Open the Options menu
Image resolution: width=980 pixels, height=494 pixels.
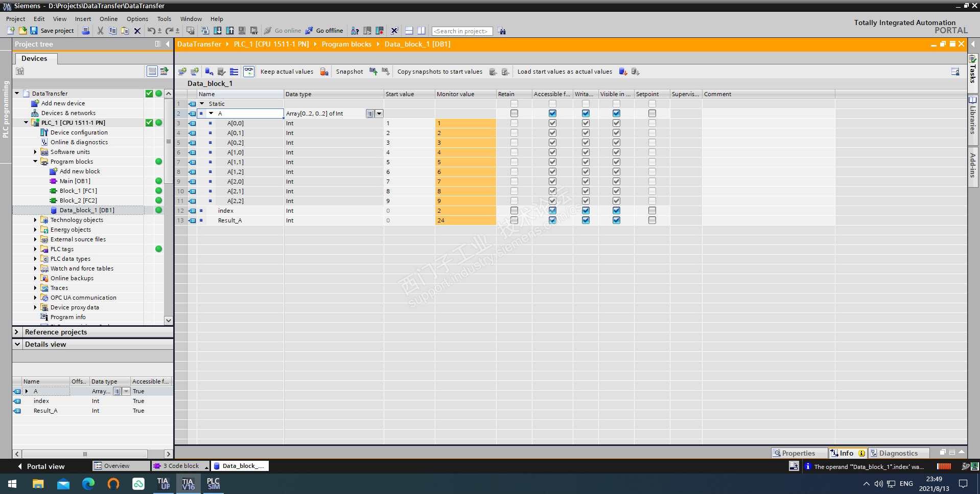137,19
